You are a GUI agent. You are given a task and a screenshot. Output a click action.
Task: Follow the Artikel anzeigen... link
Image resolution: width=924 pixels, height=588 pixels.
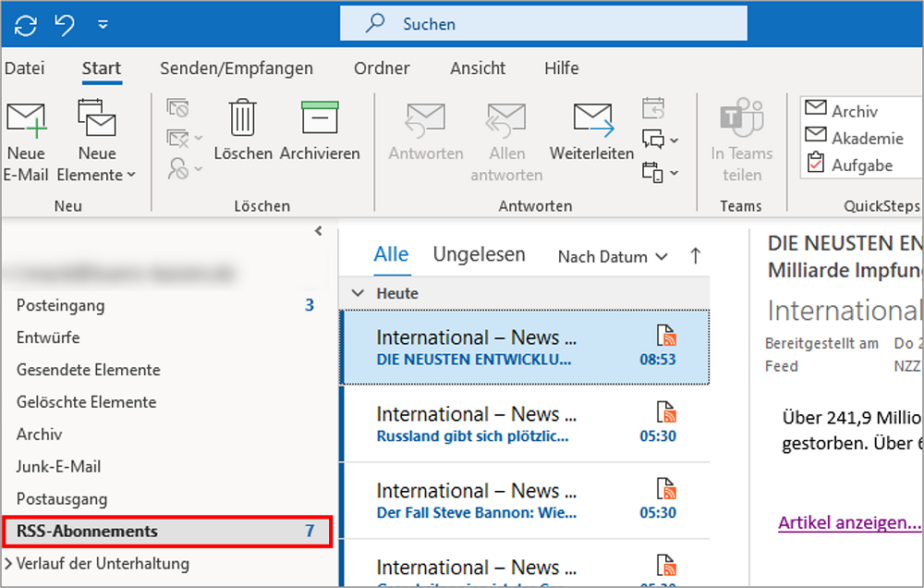coord(850,522)
